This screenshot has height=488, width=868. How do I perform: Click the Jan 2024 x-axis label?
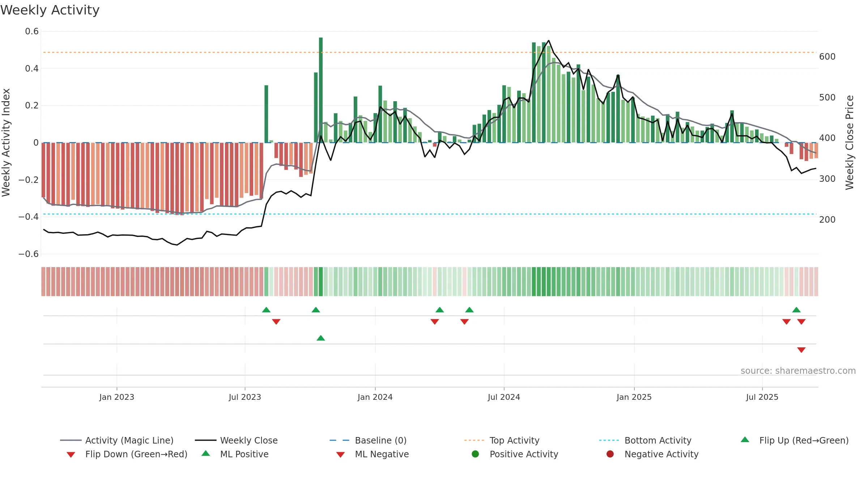[375, 397]
